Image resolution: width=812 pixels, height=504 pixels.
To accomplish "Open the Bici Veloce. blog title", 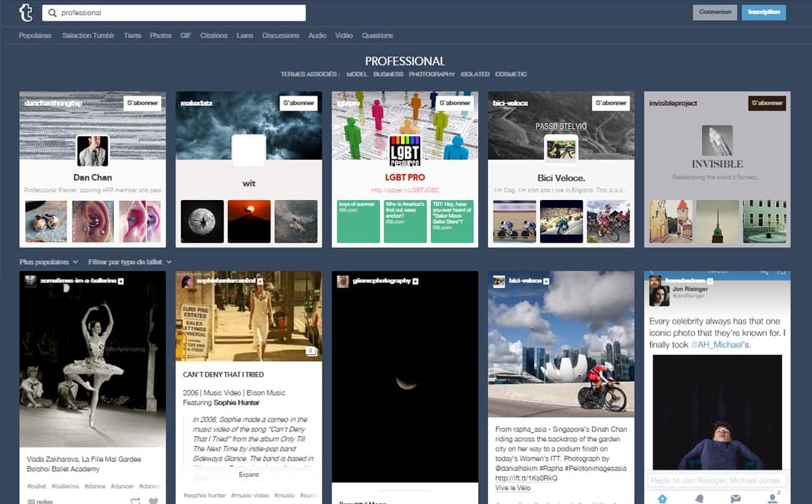I will click(x=561, y=178).
